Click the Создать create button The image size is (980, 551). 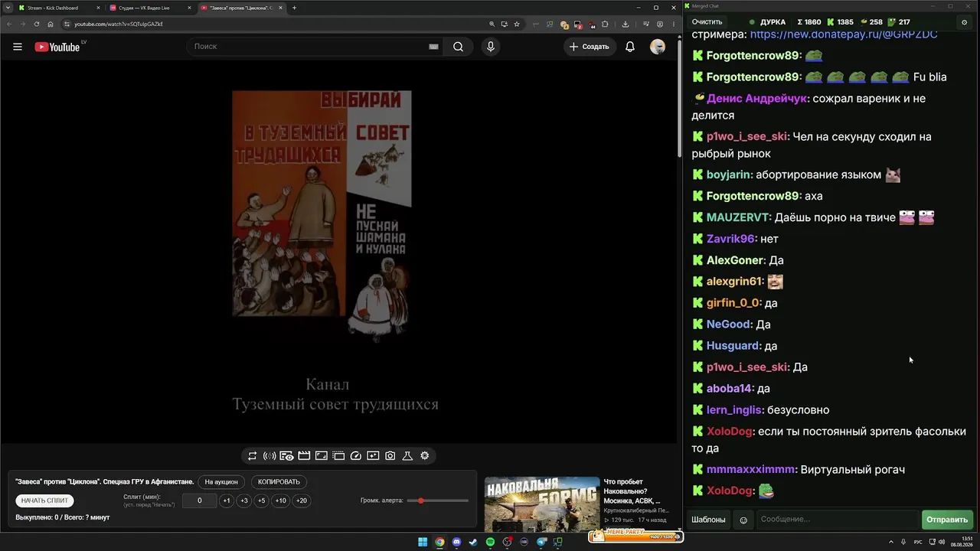(x=589, y=47)
